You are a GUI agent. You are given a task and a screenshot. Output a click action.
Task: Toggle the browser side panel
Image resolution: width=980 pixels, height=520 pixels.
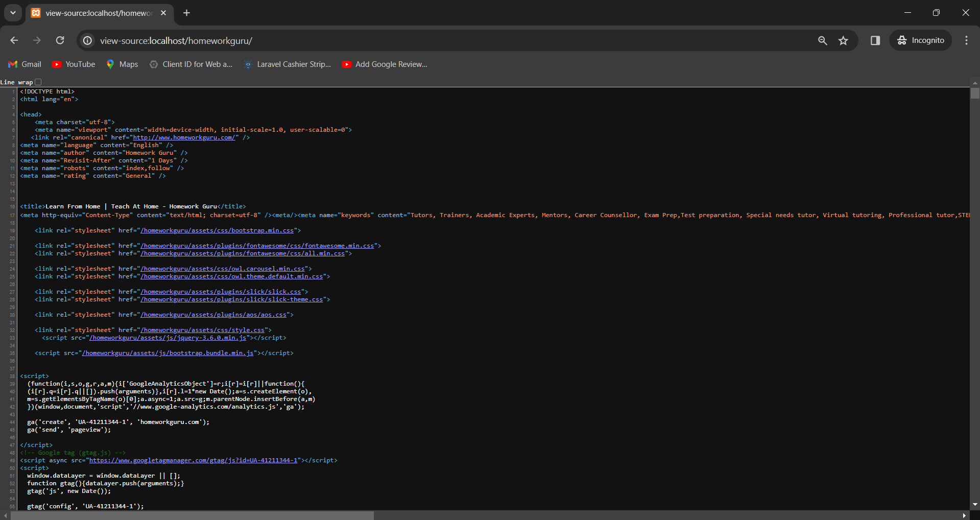click(875, 40)
